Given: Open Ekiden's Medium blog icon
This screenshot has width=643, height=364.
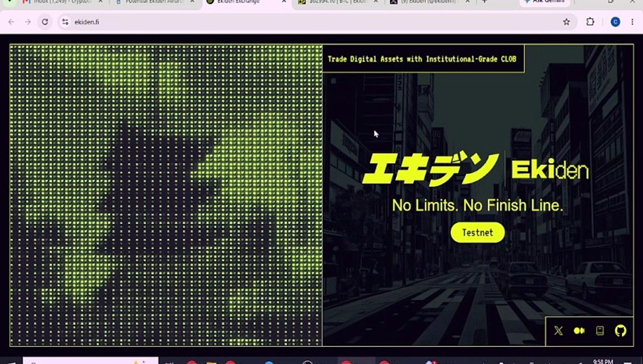Looking at the screenshot, I should (579, 331).
